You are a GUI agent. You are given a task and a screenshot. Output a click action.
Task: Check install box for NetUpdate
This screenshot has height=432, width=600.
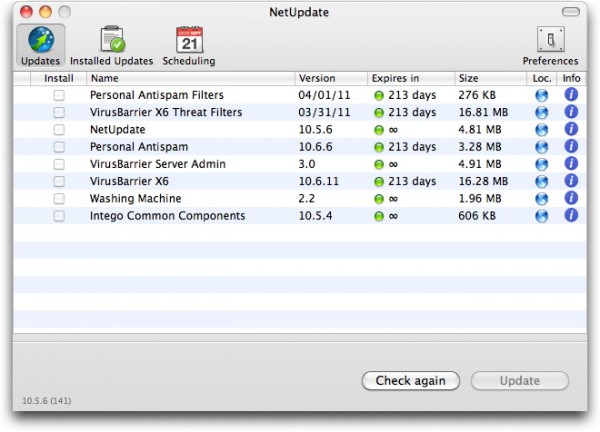(59, 130)
